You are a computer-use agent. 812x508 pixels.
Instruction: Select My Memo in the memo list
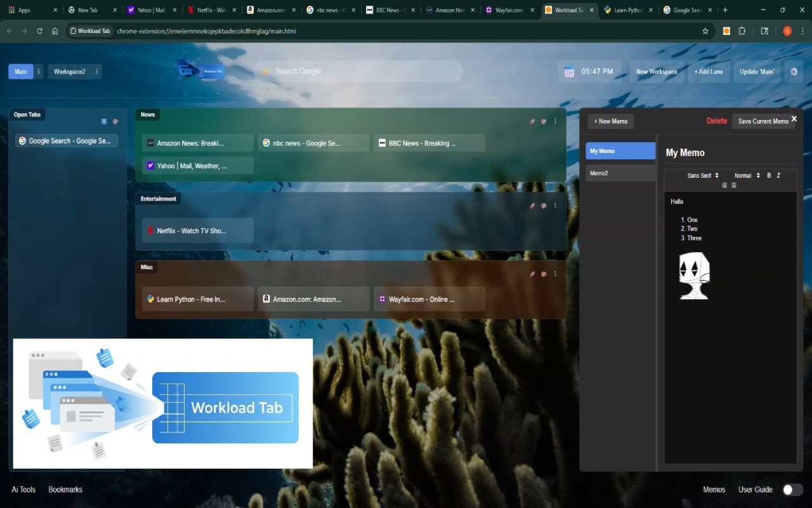620,151
